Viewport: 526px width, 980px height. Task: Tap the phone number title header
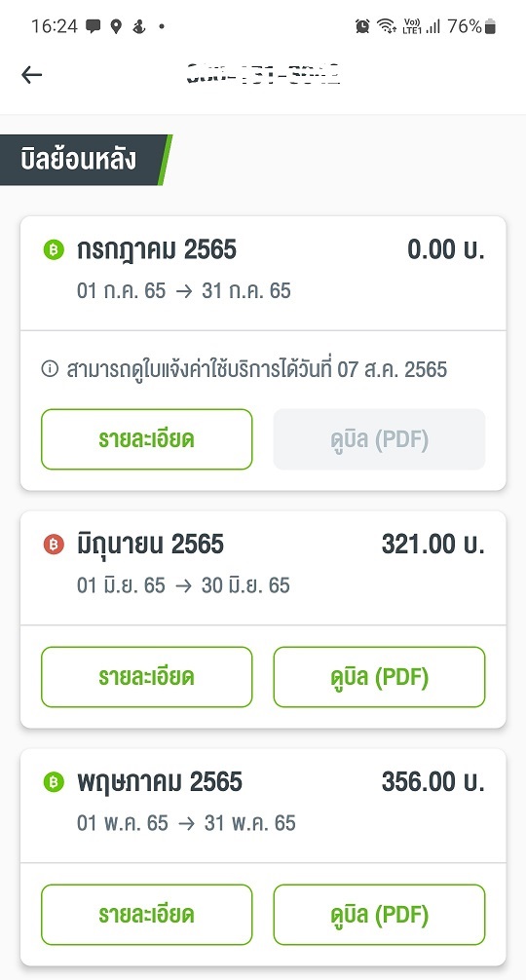(x=263, y=74)
